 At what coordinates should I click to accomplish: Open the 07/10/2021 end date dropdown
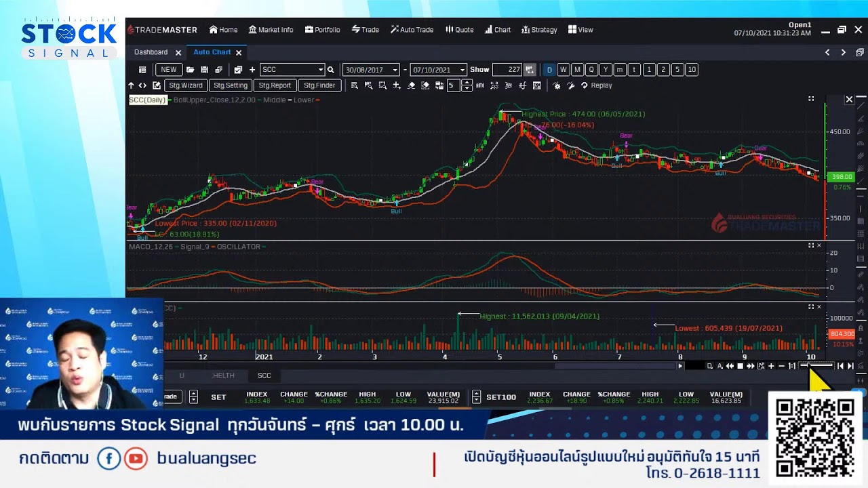(x=462, y=70)
